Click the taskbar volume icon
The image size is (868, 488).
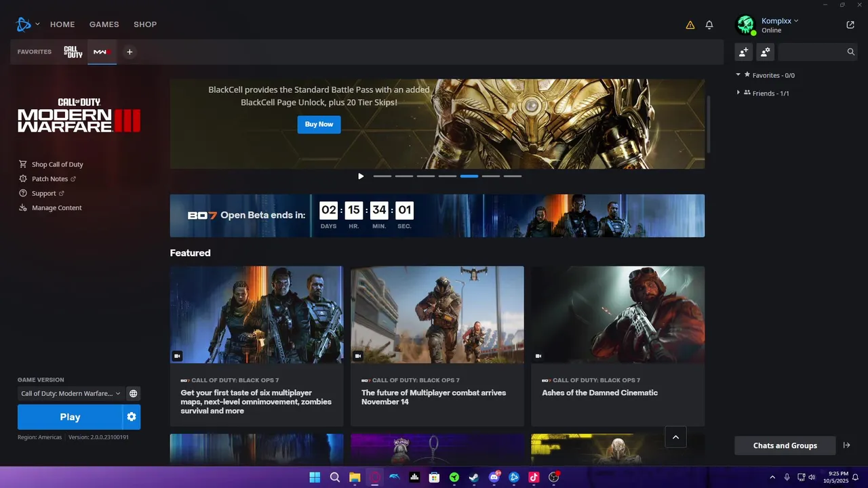click(x=812, y=477)
